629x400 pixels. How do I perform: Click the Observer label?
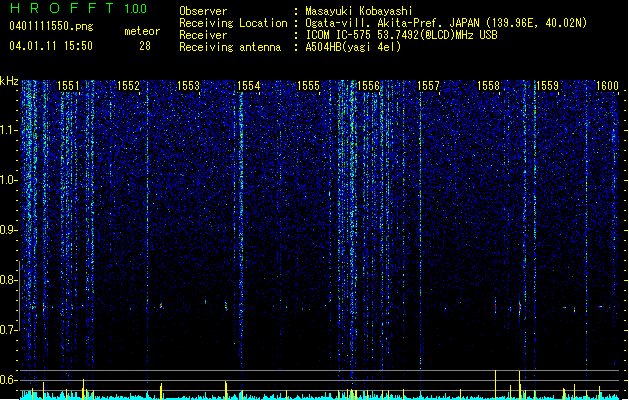pyautogui.click(x=203, y=11)
